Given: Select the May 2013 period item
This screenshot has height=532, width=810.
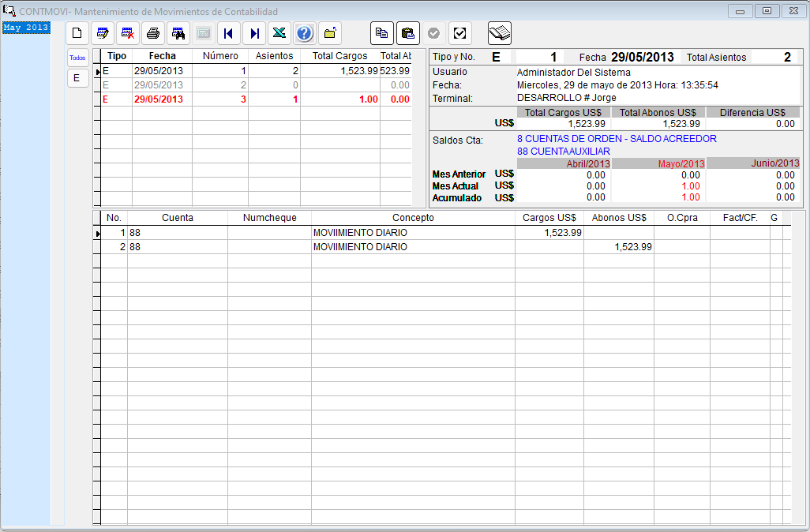Looking at the screenshot, I should pyautogui.click(x=26, y=28).
